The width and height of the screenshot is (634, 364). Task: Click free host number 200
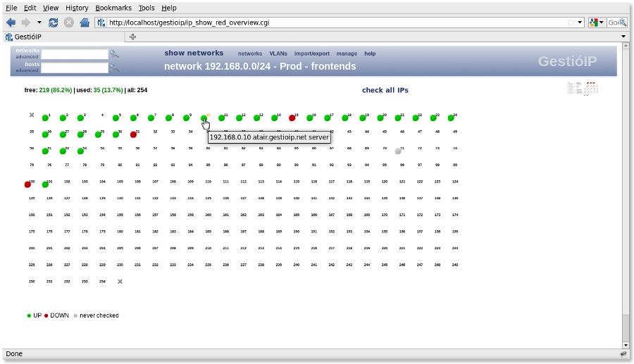(32, 248)
